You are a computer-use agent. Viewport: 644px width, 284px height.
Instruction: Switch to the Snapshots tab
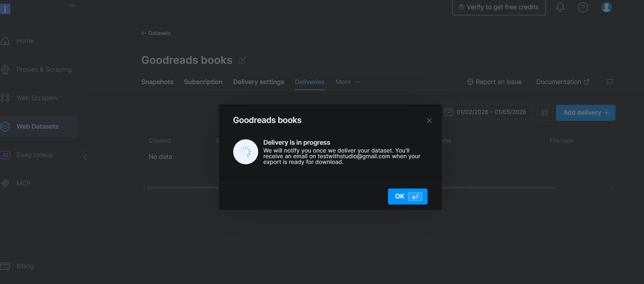pyautogui.click(x=157, y=82)
